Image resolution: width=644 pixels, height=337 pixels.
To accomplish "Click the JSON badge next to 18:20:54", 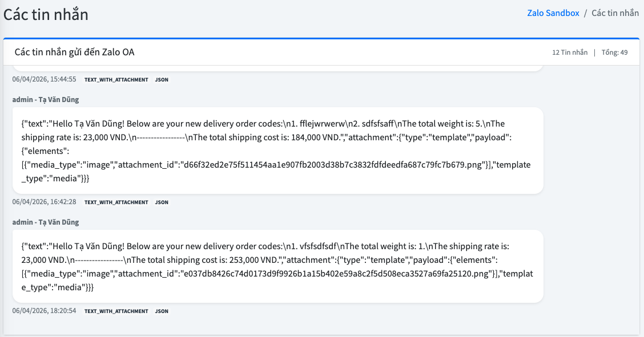I will (162, 311).
